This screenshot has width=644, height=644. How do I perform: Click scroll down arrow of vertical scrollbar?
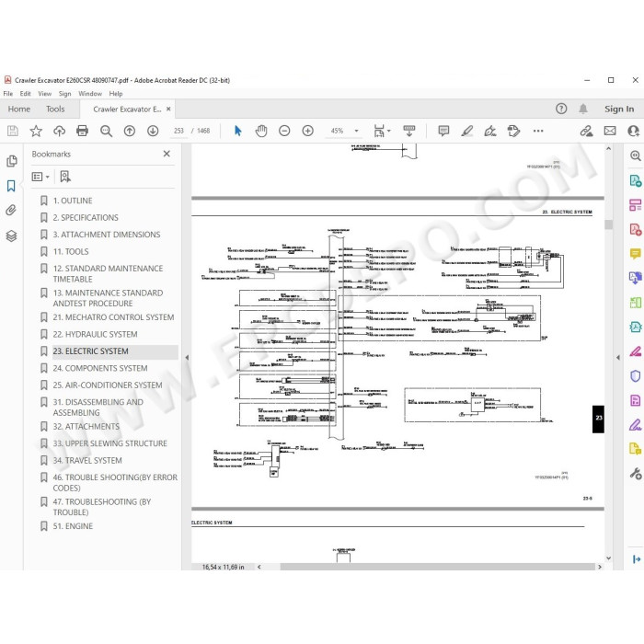[608, 558]
